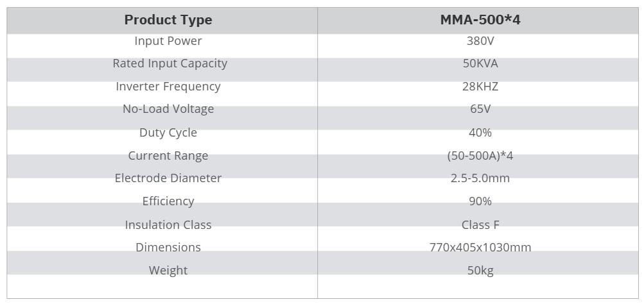This screenshot has width=644, height=304.
Task: Click the 2.5-5.0mm value
Action: (480, 178)
